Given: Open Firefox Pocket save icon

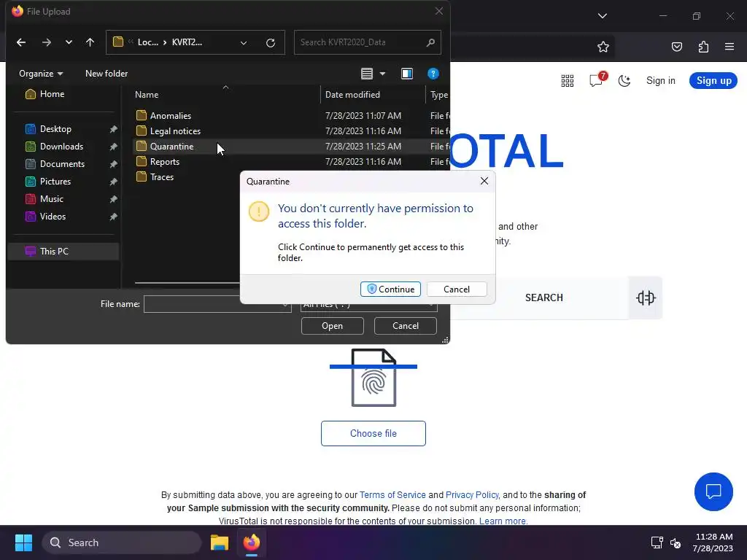Looking at the screenshot, I should pyautogui.click(x=676, y=47).
